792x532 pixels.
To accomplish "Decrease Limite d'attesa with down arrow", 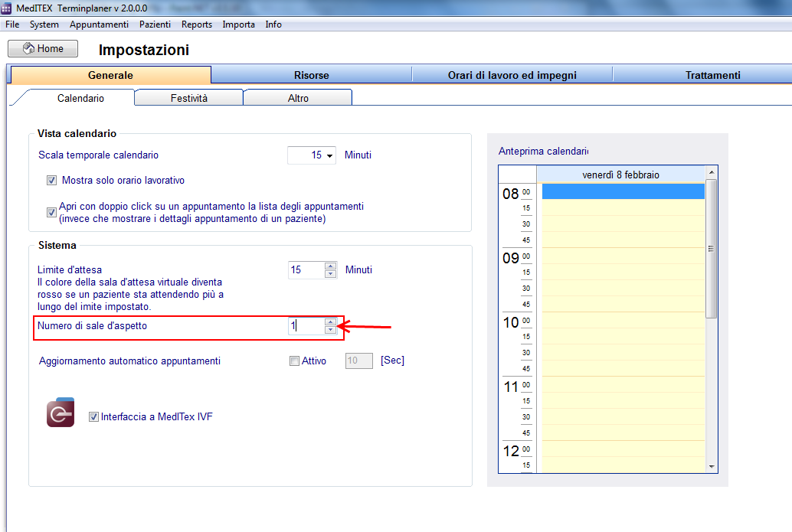I will [330, 274].
